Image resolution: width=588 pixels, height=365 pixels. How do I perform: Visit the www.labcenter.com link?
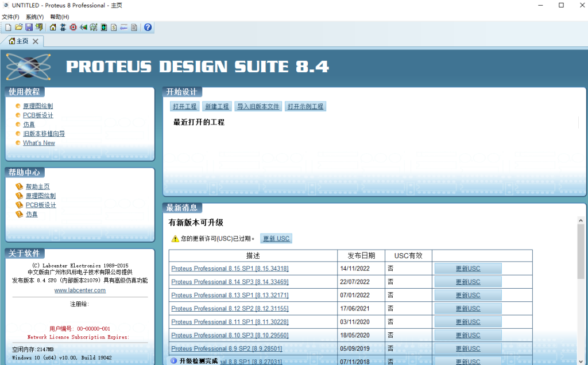click(80, 290)
